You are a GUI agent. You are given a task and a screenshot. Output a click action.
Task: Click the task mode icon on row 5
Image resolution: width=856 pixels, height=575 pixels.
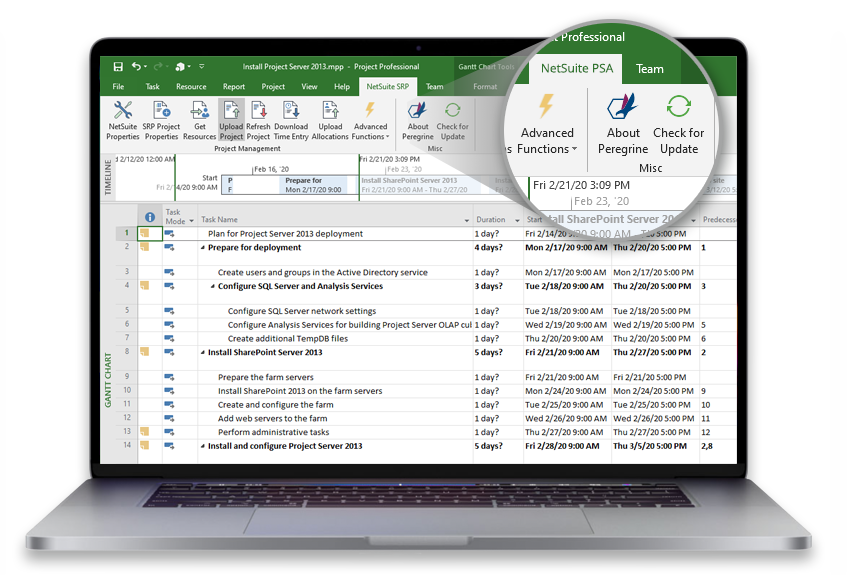point(169,311)
